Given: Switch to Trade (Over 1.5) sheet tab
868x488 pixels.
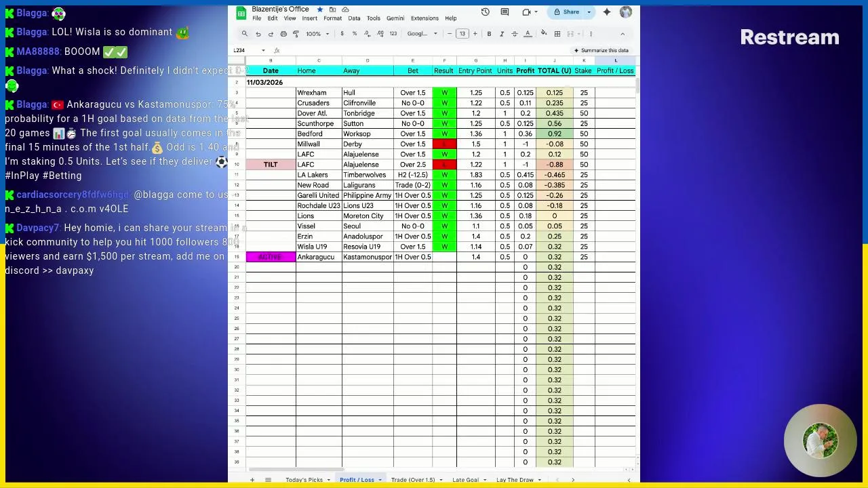Looking at the screenshot, I should (x=412, y=480).
